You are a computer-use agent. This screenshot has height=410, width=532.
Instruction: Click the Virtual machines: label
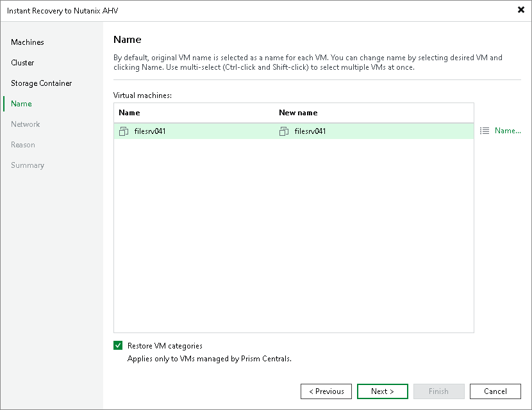tap(142, 95)
